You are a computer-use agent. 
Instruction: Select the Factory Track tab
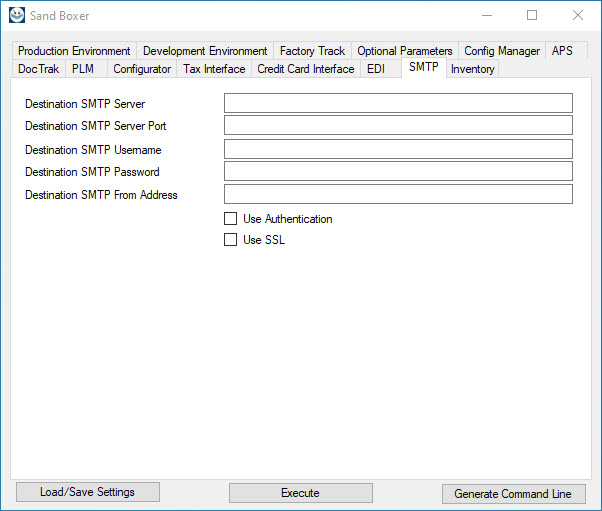pos(312,51)
